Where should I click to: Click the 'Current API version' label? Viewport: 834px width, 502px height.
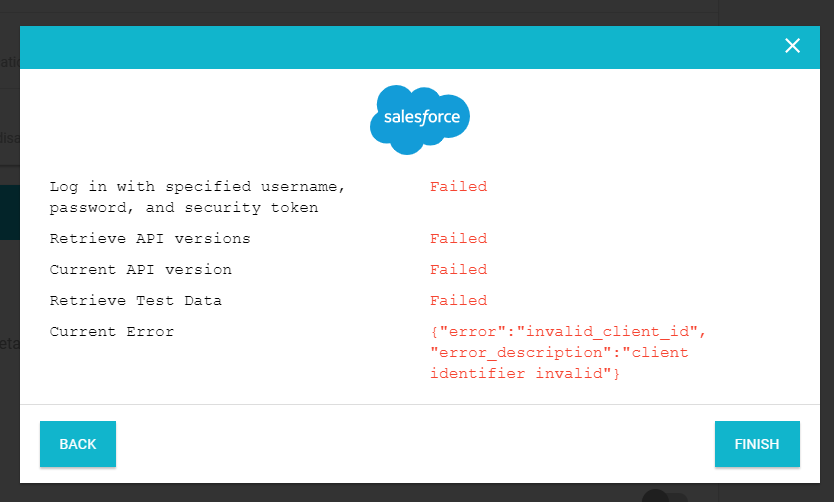pyautogui.click(x=140, y=270)
